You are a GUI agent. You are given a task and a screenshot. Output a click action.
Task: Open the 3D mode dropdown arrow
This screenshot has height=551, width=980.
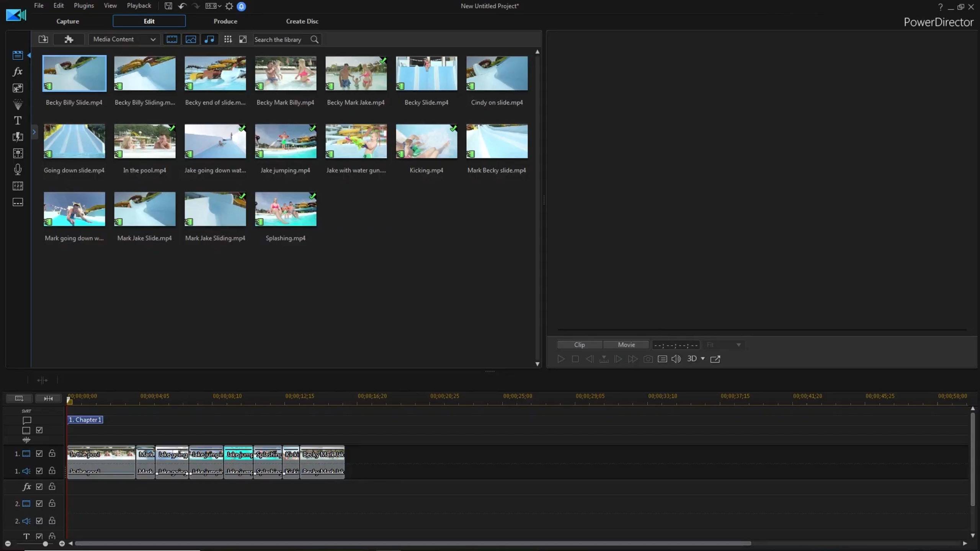703,359
